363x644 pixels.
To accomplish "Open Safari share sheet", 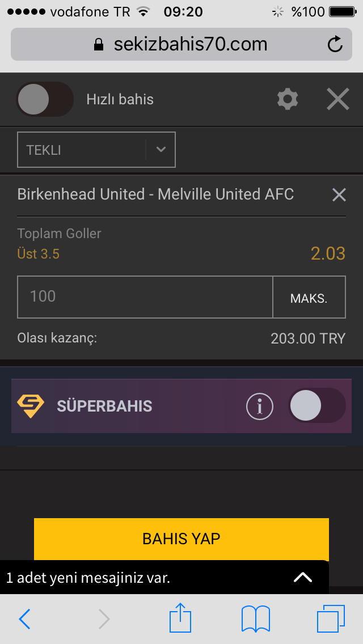I will (181, 617).
